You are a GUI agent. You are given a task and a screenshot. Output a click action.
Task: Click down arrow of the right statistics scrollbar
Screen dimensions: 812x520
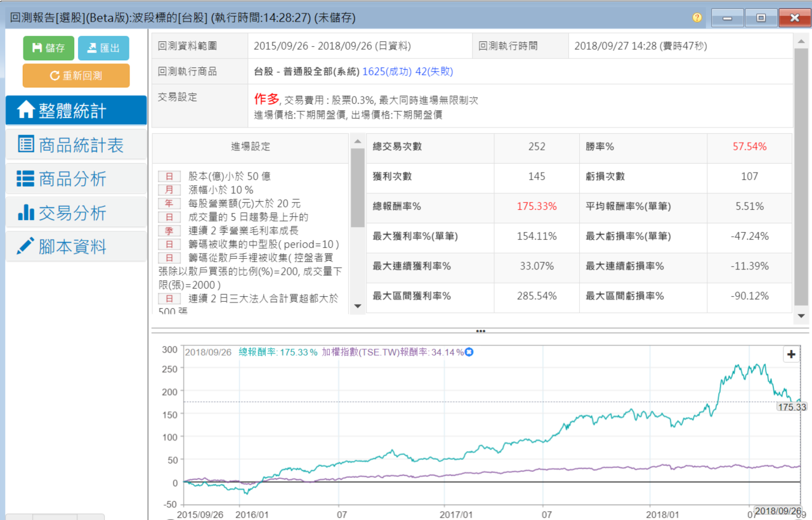click(801, 316)
